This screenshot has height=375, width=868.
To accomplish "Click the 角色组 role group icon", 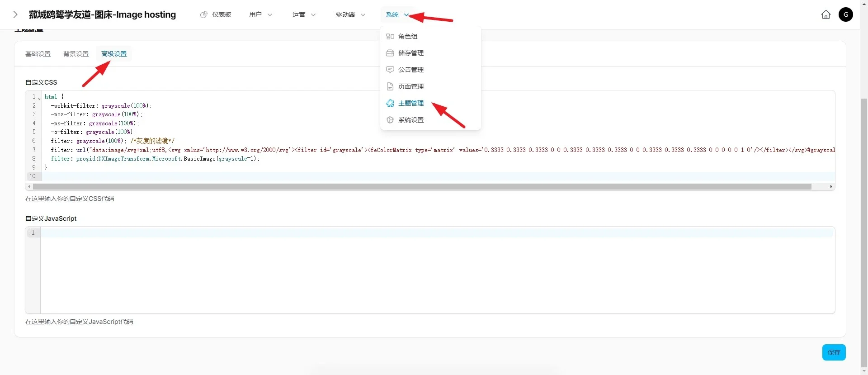I will click(x=390, y=36).
